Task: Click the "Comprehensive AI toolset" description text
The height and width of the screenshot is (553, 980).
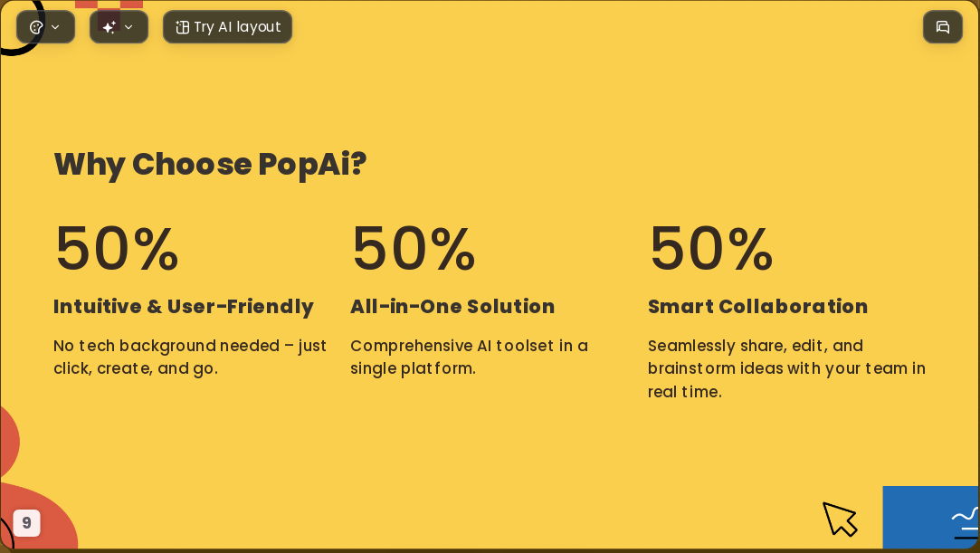Action: point(469,357)
